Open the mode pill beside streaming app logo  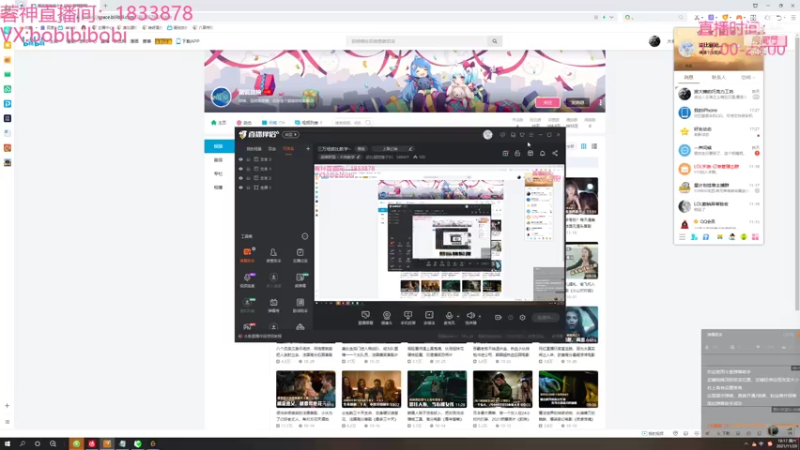(x=291, y=135)
